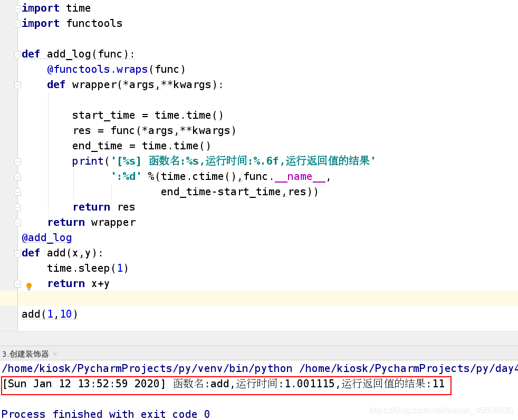Click the 'end_time = time.time()' line
Screen dimensions: 518x420
(x=141, y=146)
